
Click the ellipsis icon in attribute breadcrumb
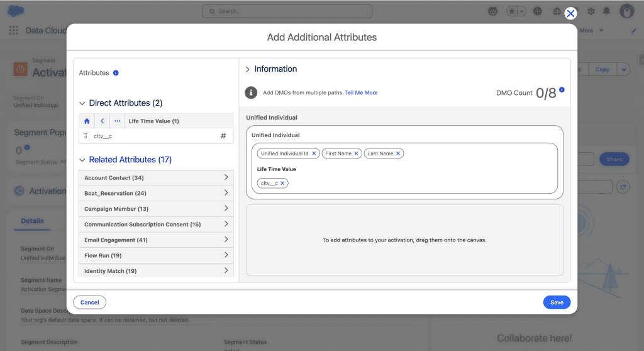[117, 121]
